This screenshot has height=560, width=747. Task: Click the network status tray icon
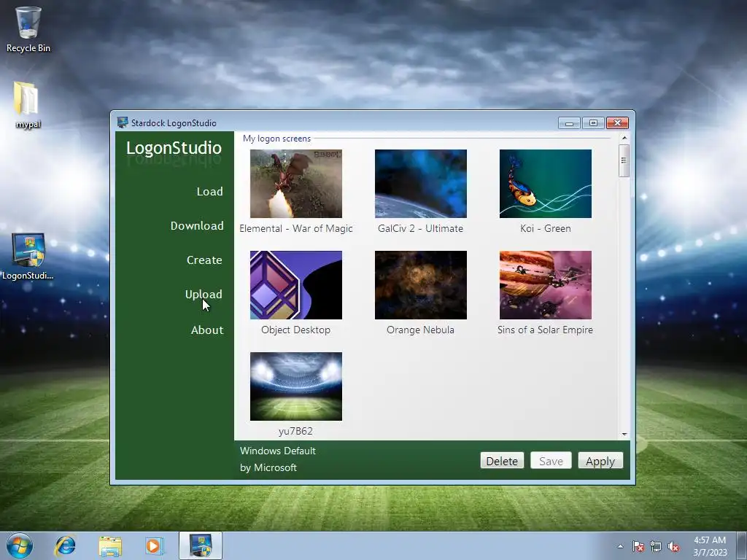point(656,546)
